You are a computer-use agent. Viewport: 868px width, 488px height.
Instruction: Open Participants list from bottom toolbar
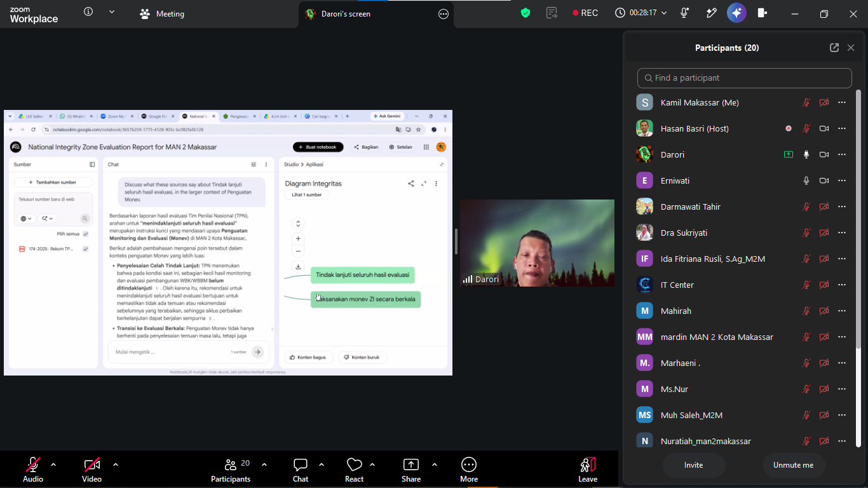(x=231, y=470)
